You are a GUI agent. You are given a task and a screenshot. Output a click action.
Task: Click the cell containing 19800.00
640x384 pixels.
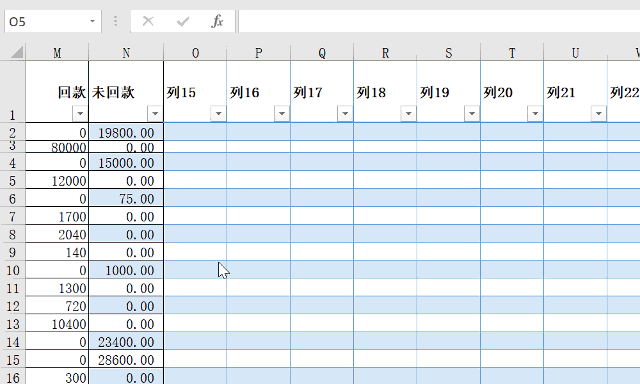(x=126, y=132)
